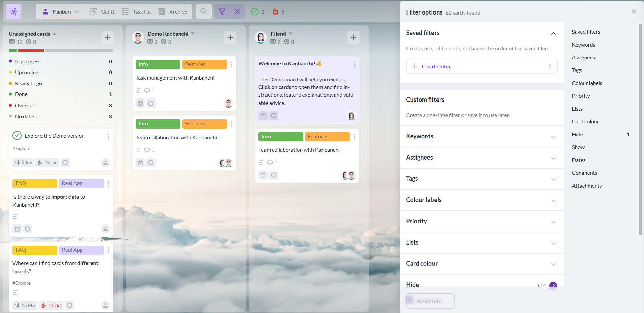Toggle done circle beside 13 Jun date
The height and width of the screenshot is (313, 644).
click(65, 163)
